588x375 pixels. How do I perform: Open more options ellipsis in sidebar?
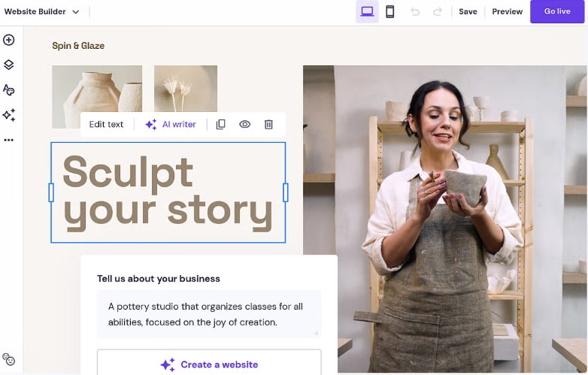(x=9, y=140)
